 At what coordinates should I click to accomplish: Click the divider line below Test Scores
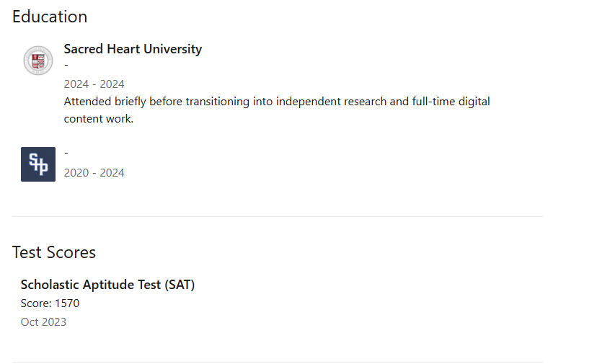(x=278, y=362)
